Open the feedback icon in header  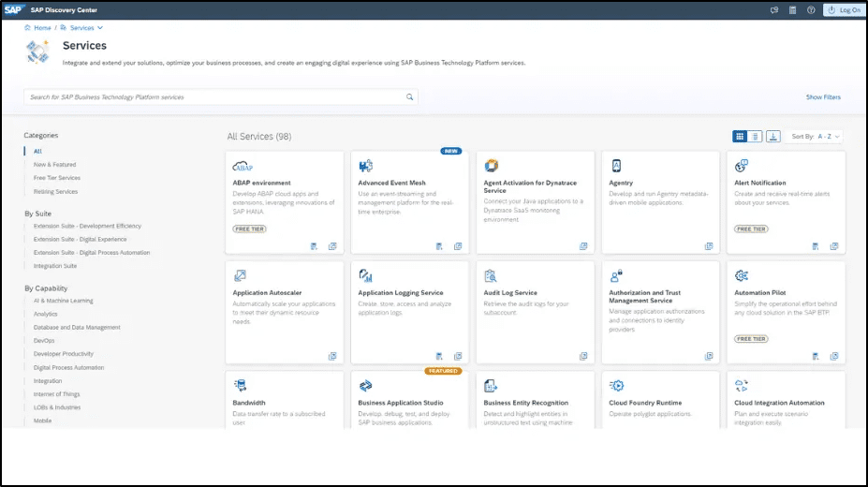(x=773, y=10)
